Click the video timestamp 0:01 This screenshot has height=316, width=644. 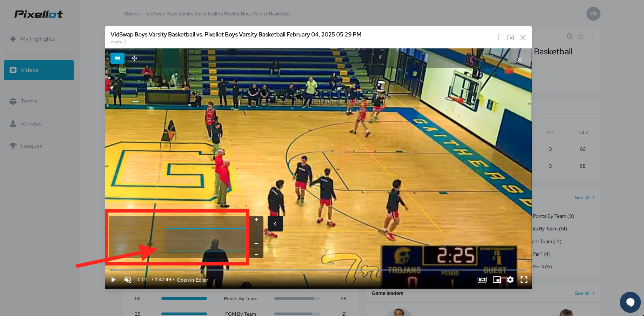click(x=142, y=280)
